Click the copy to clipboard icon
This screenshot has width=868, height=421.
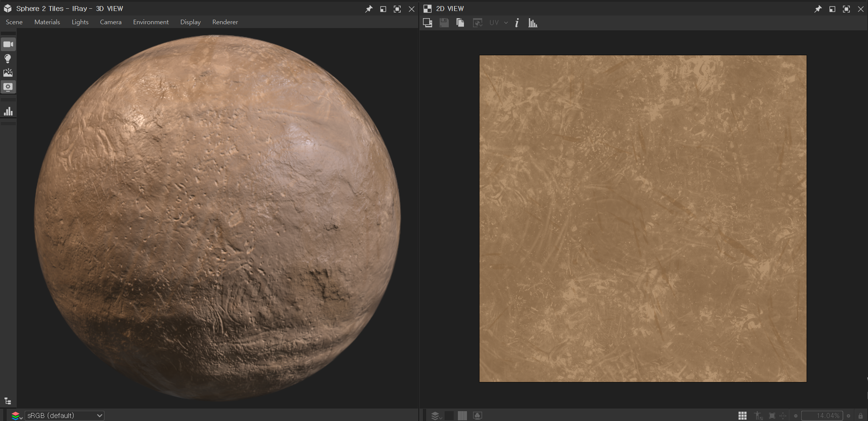point(460,23)
